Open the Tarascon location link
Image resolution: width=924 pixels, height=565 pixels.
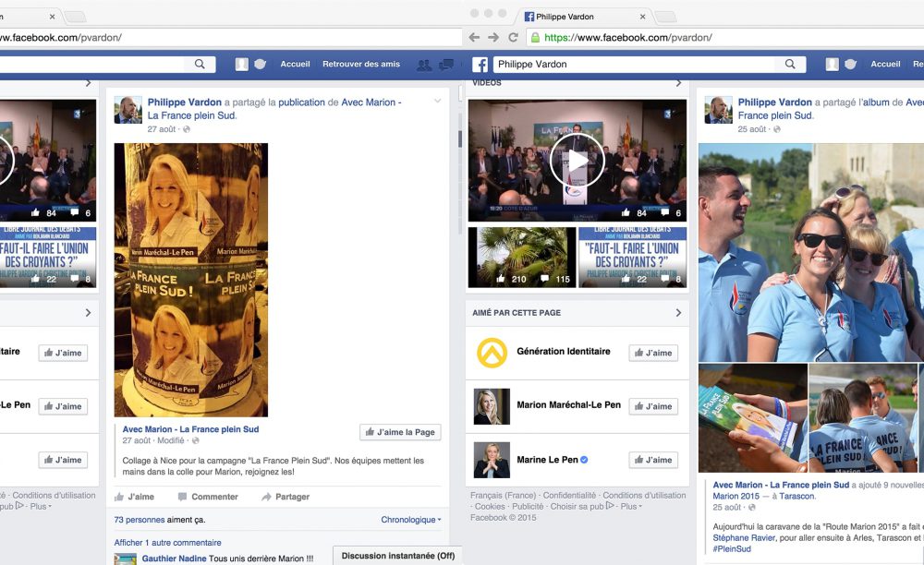click(x=796, y=496)
